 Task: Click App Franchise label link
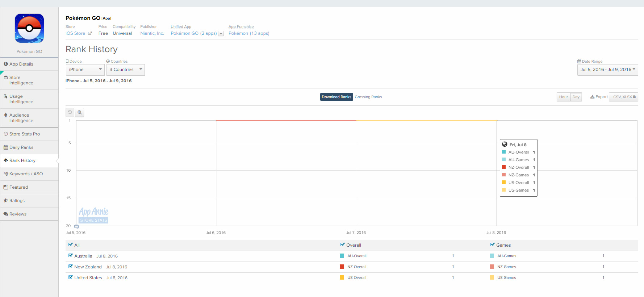click(241, 27)
